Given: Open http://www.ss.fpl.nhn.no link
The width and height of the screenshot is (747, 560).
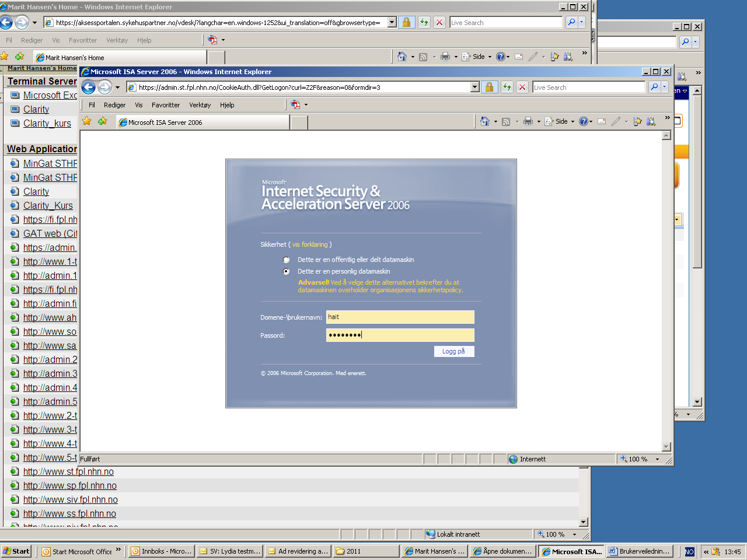Looking at the screenshot, I should 69,513.
